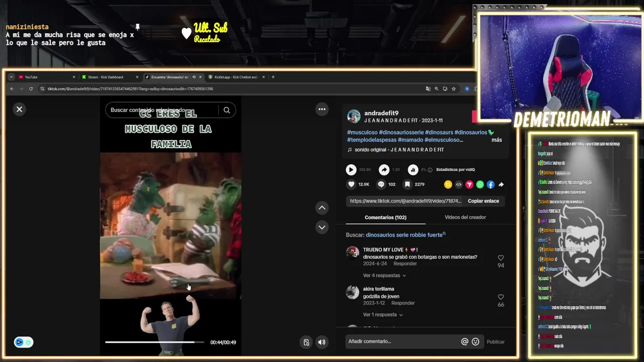Mention a user with the @ icon
Image resolution: width=644 pixels, height=362 pixels.
[x=464, y=341]
